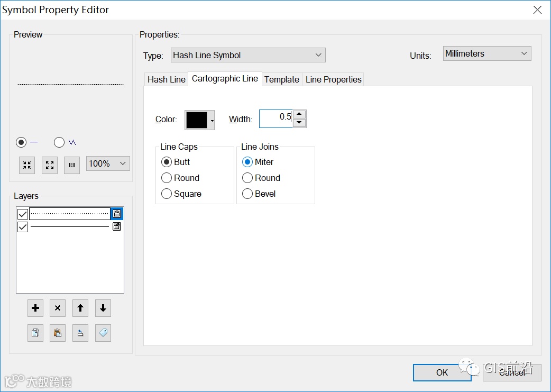Click the Tags icon button
Image resolution: width=551 pixels, height=392 pixels.
(x=103, y=333)
